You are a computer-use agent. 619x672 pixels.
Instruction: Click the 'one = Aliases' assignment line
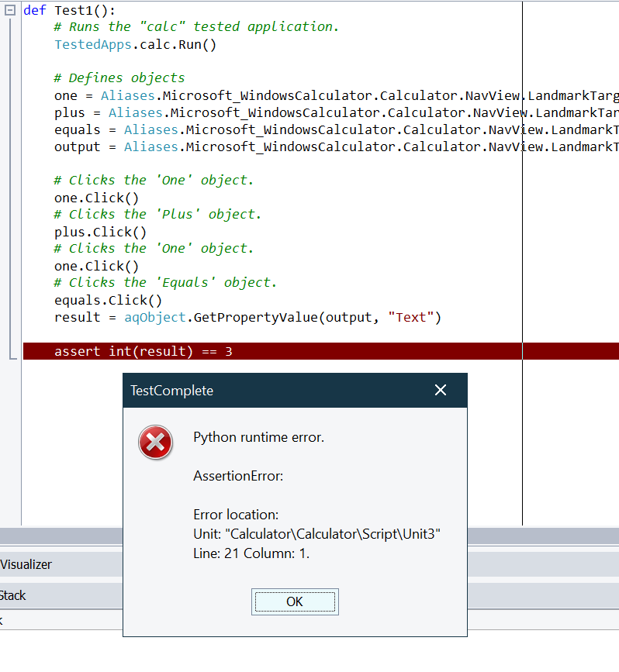pos(337,95)
